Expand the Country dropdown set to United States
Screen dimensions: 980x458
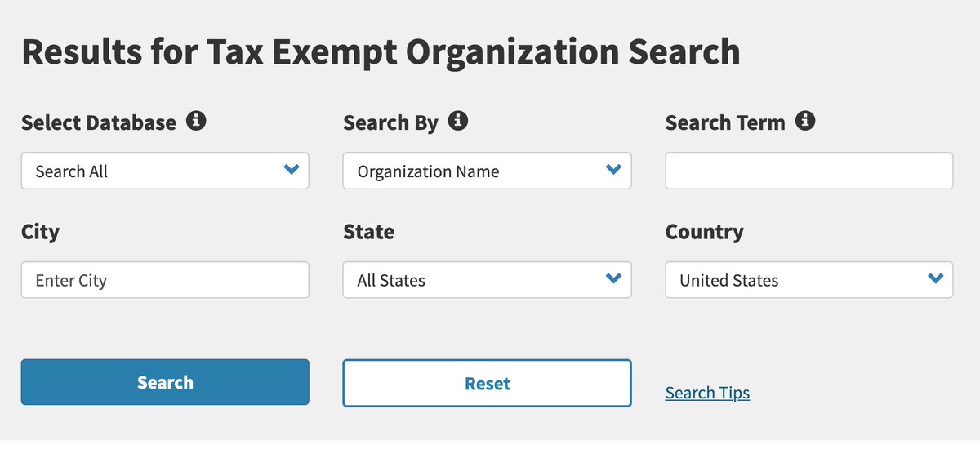click(809, 279)
